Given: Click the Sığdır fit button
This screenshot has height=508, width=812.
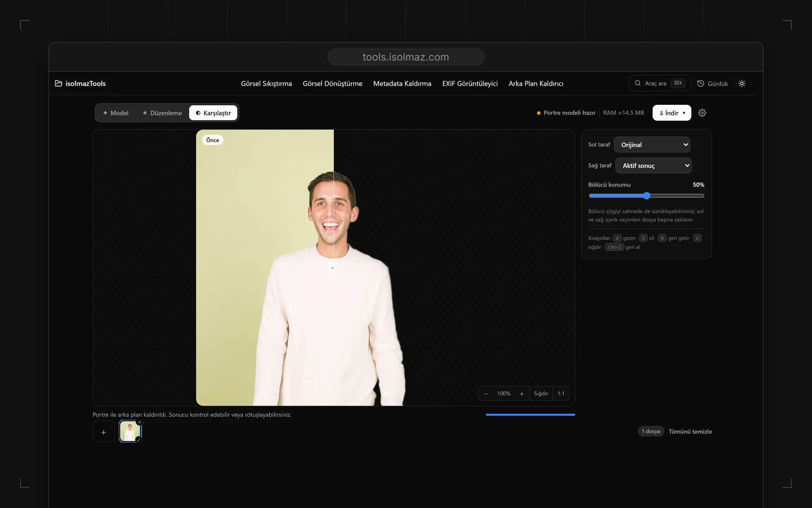Looking at the screenshot, I should [541, 393].
